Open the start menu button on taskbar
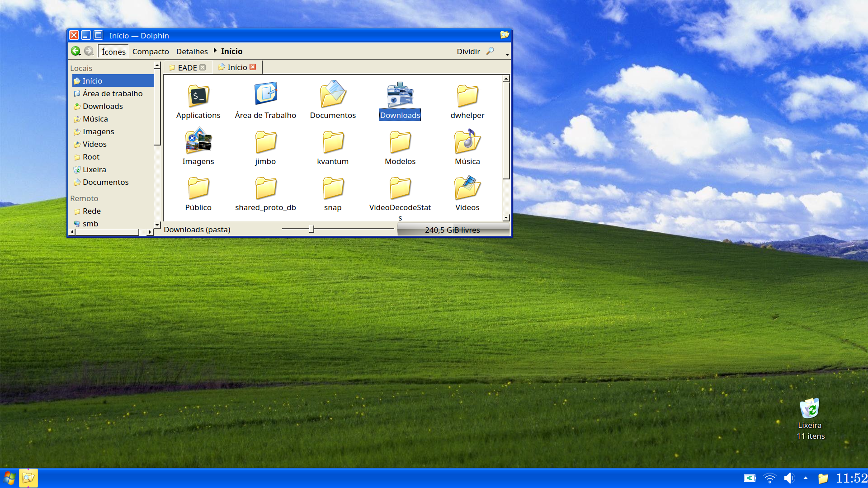 (x=9, y=478)
